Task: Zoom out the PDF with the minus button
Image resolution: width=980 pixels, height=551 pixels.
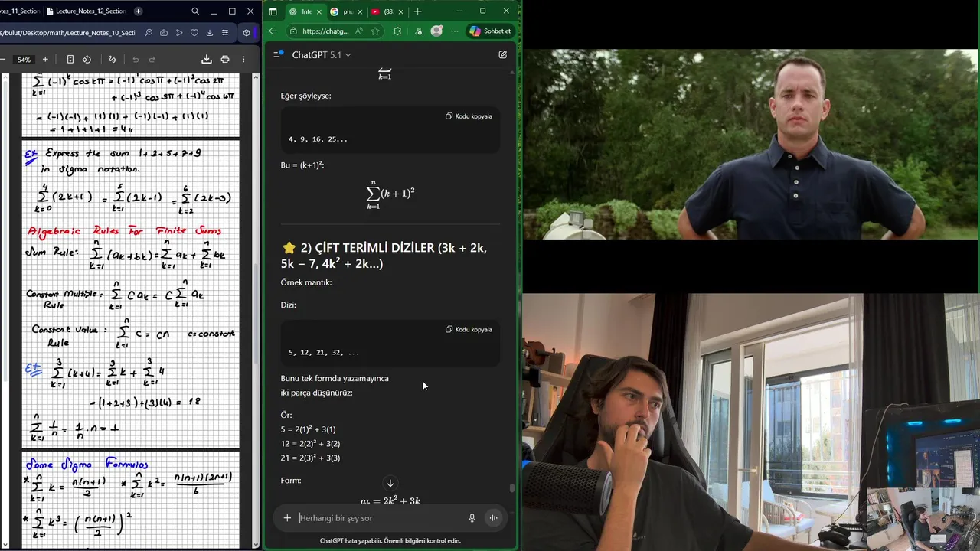Action: [3, 60]
